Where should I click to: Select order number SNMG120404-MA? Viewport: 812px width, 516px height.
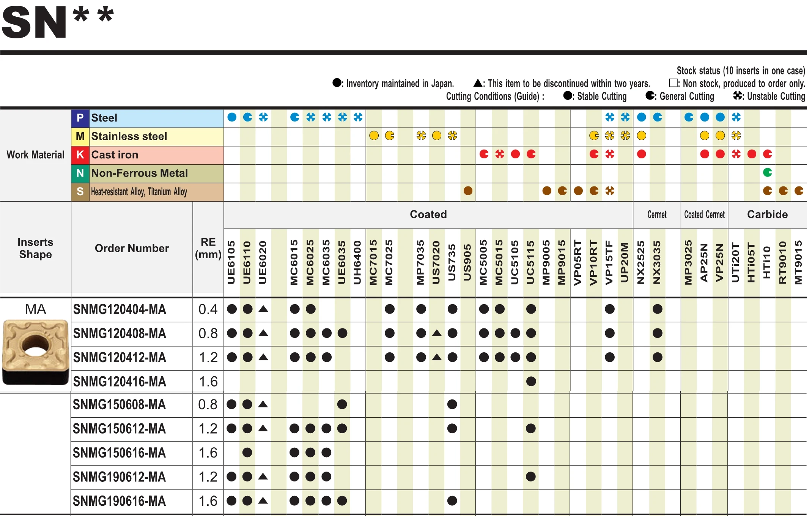120,309
